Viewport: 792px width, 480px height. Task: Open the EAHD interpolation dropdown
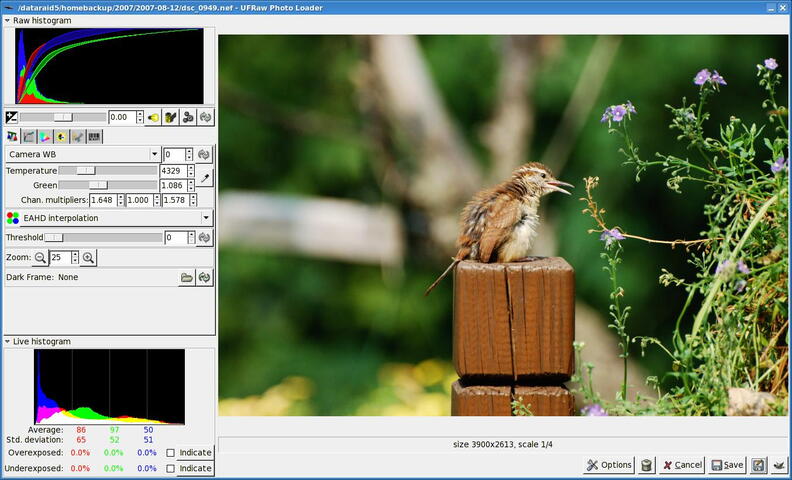[x=108, y=217]
